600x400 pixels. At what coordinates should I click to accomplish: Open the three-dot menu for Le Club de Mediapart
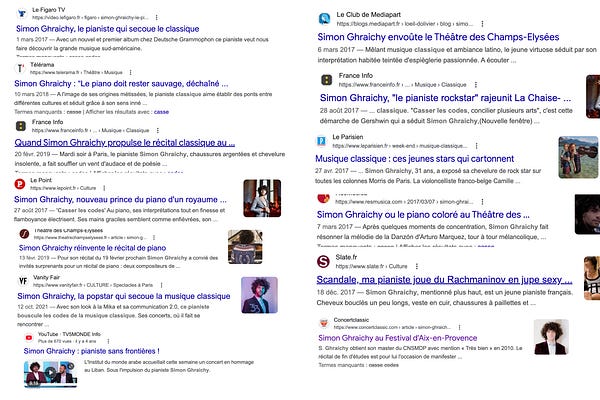(482, 24)
